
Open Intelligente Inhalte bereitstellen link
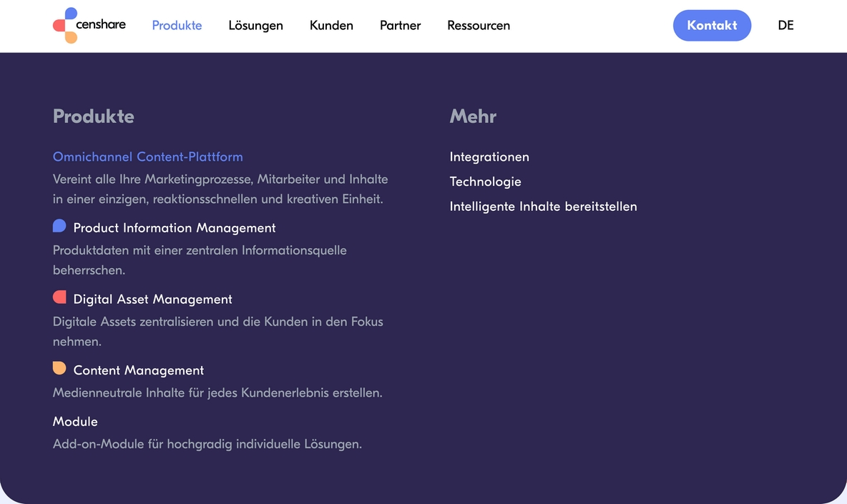coord(544,207)
